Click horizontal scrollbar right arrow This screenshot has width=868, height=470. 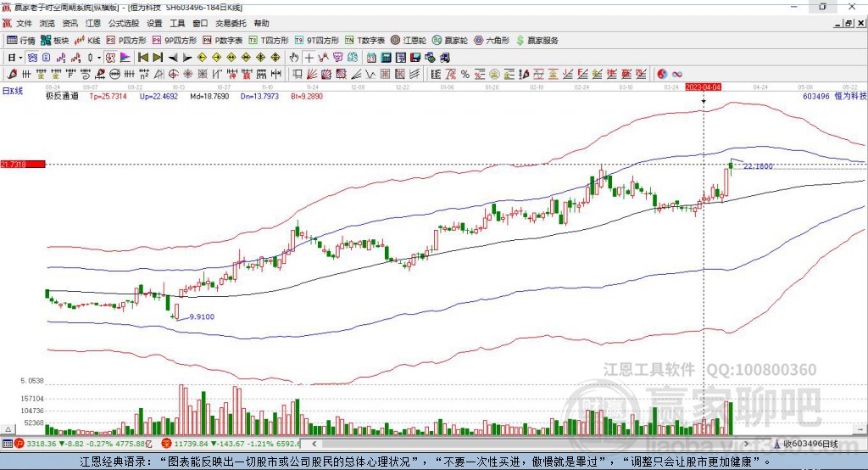point(747,444)
